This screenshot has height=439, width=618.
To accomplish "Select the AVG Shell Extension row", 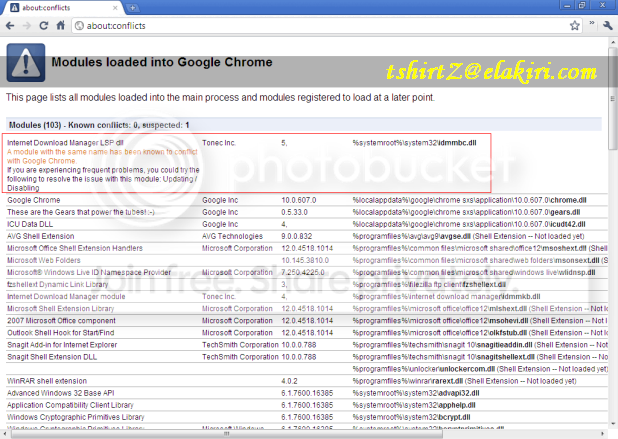I will click(307, 236).
